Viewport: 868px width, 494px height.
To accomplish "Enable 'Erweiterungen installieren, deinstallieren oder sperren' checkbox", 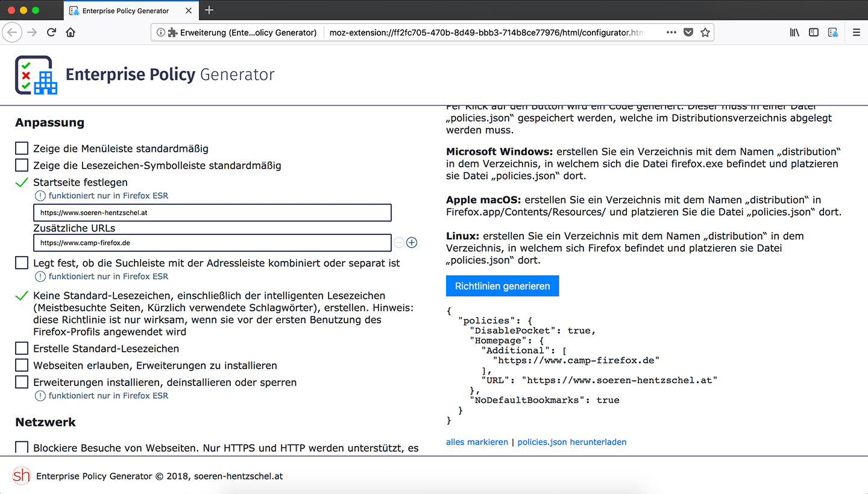I will [22, 382].
